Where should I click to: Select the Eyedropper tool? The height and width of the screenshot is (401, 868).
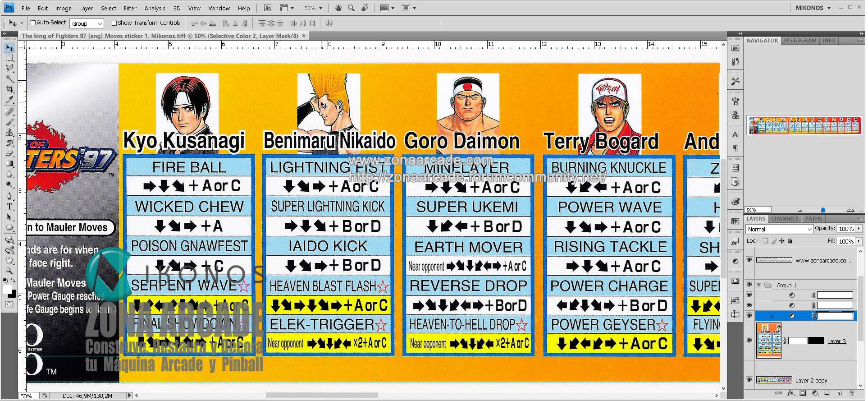(x=9, y=99)
